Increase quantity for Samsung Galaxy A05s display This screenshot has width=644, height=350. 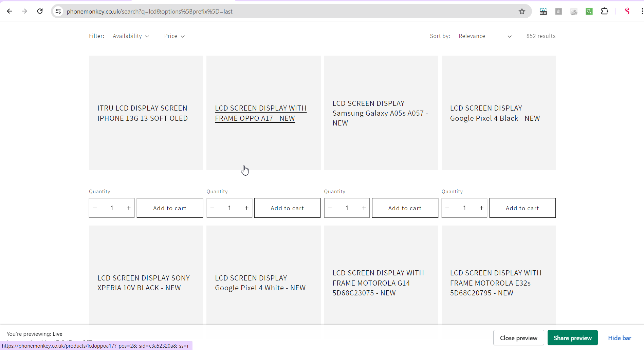[x=364, y=208]
